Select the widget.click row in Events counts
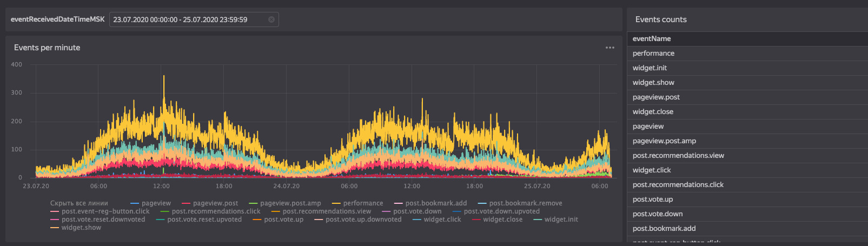The height and width of the screenshot is (246, 868). click(x=747, y=170)
